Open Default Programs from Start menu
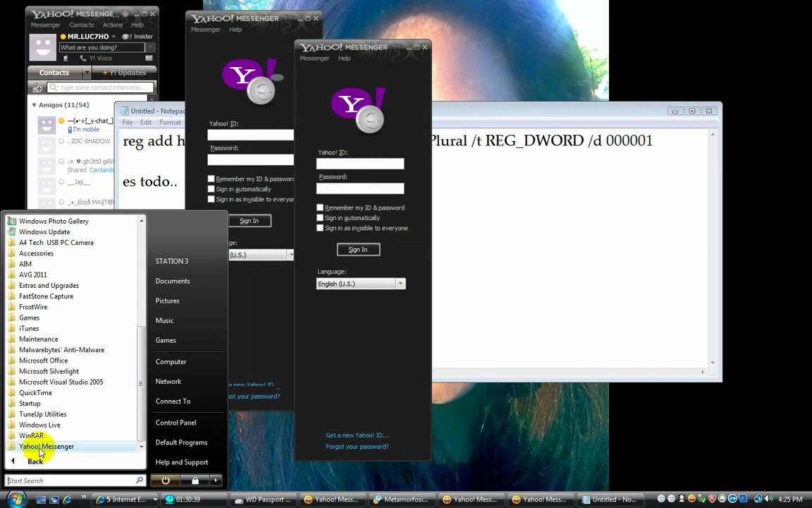Screen dimensions: 812x508 [x=181, y=442]
